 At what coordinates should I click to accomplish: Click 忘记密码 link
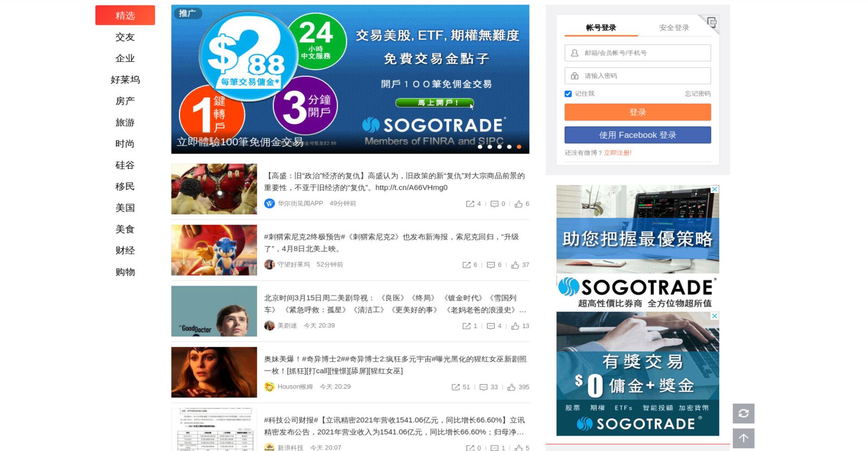(x=698, y=94)
